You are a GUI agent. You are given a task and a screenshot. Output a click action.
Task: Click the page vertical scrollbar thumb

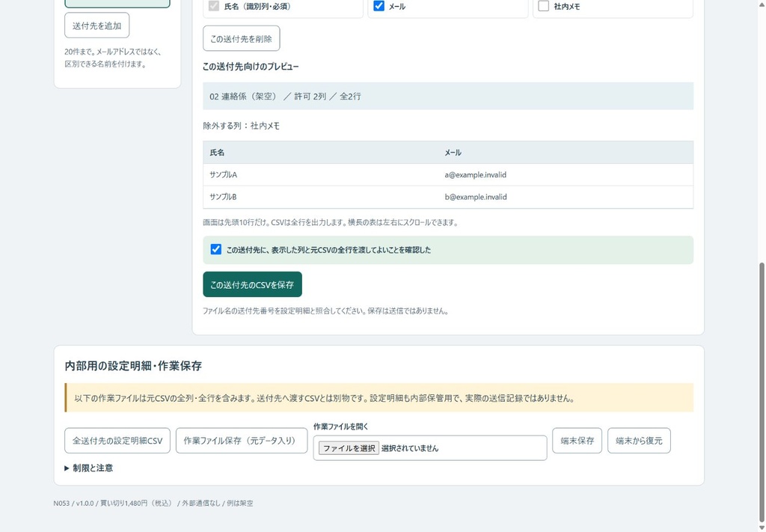[762, 392]
